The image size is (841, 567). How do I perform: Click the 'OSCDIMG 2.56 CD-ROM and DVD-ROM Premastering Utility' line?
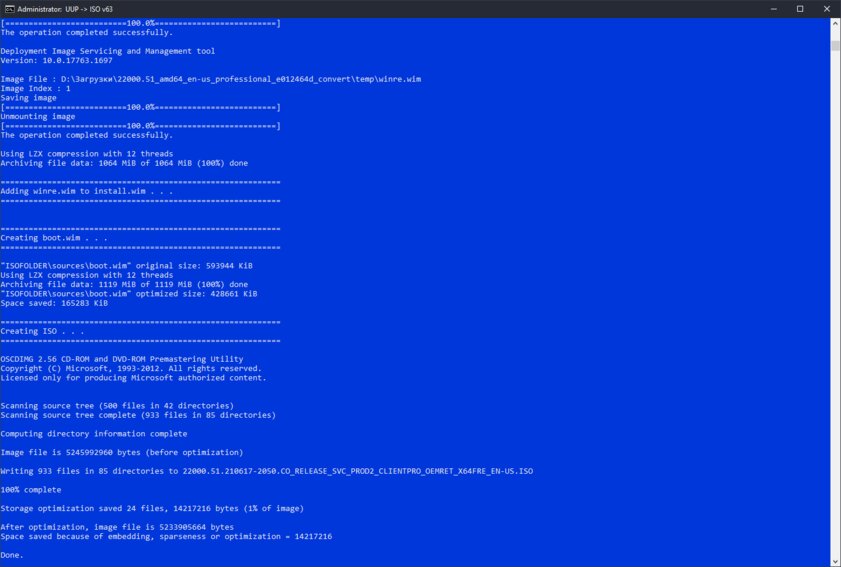[x=122, y=359]
